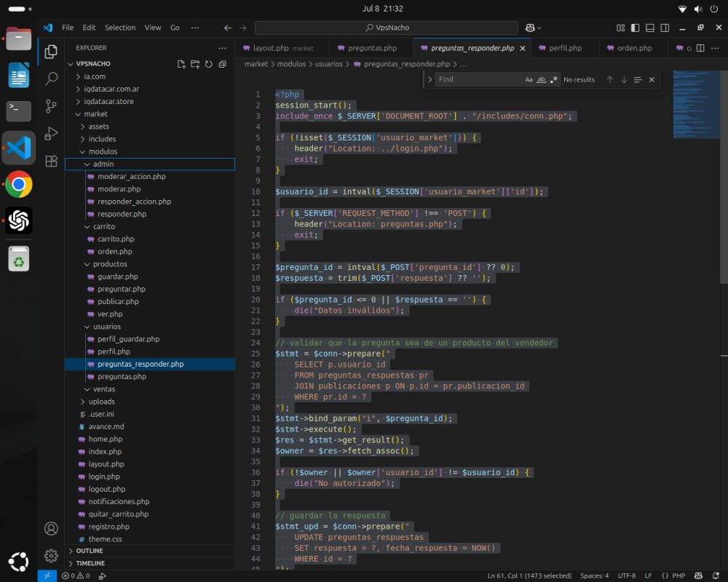Screen dimensions: 728x582
Task: Refresh the Explorer file tree
Action: click(x=209, y=64)
